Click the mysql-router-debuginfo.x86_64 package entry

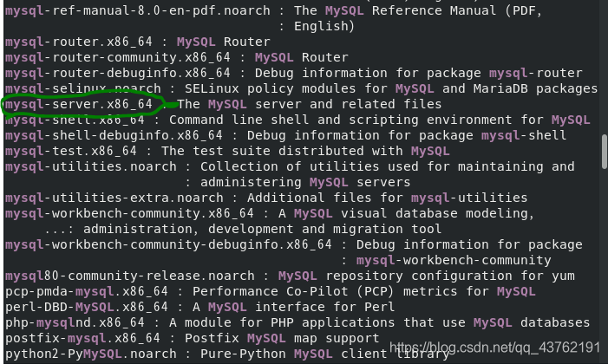pos(118,73)
